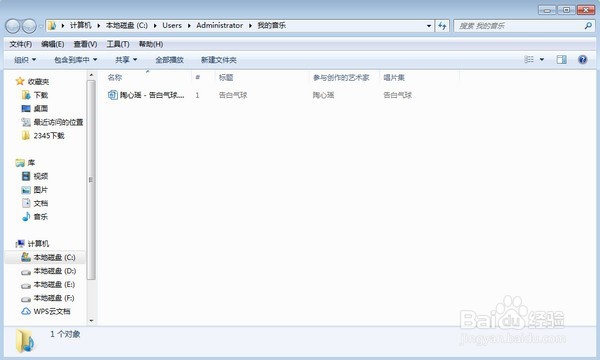Click the navigation pane scrollbar down arrow
The height and width of the screenshot is (360, 600).
pos(91,321)
